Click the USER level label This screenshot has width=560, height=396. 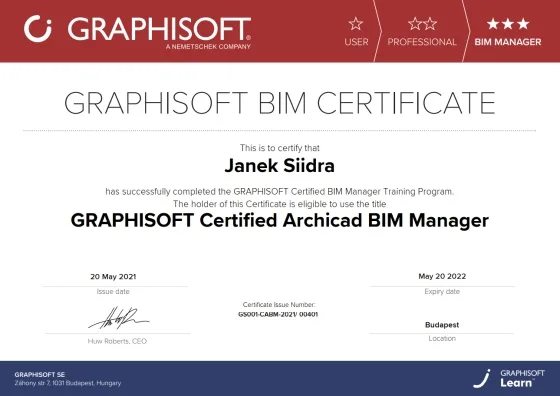(x=356, y=42)
